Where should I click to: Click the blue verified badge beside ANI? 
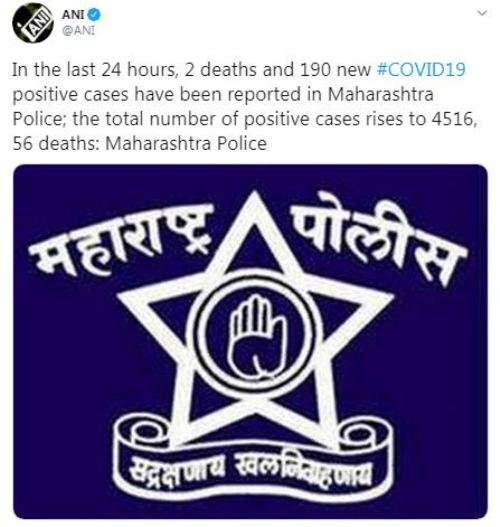coord(94,14)
